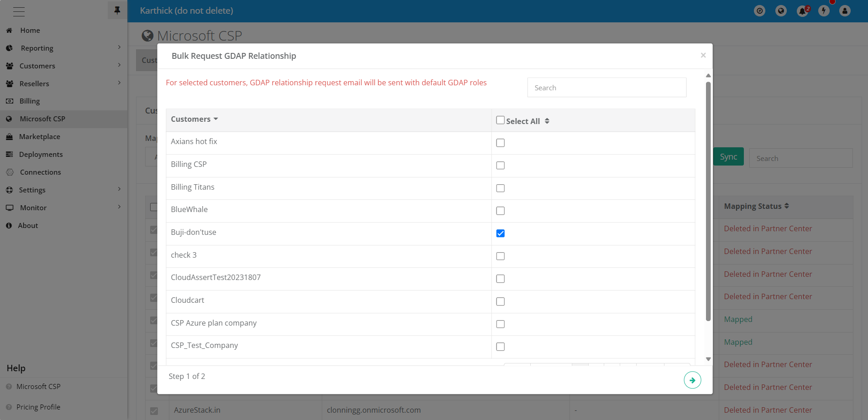
Task: Focus the Search field in dialog
Action: click(x=607, y=88)
